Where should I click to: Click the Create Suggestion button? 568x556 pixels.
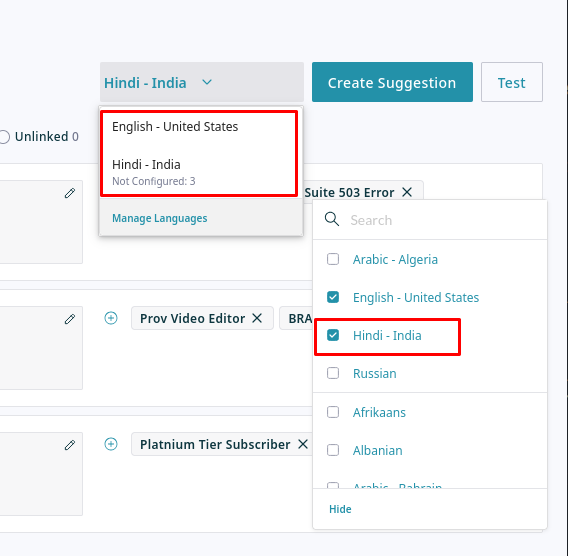[392, 82]
